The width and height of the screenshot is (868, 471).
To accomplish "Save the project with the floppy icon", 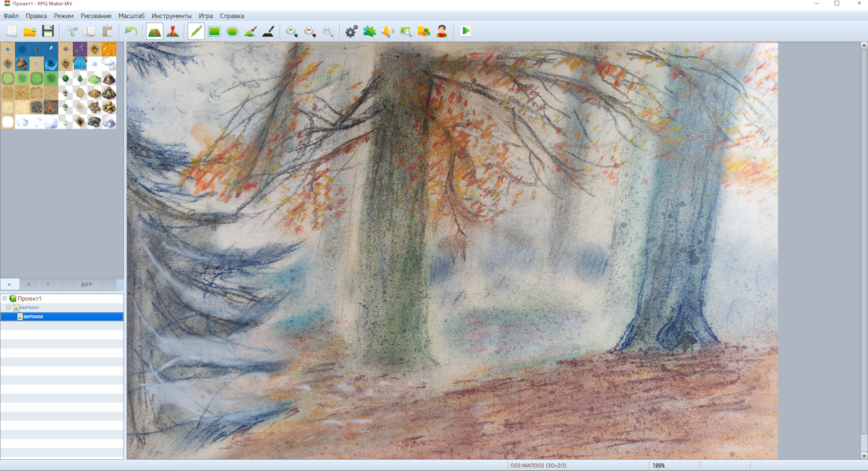I will click(48, 31).
